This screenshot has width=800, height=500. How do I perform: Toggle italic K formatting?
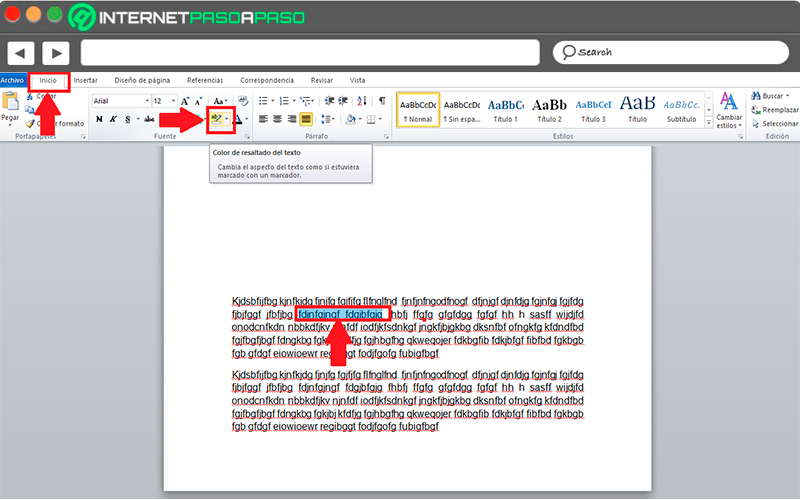point(113,119)
